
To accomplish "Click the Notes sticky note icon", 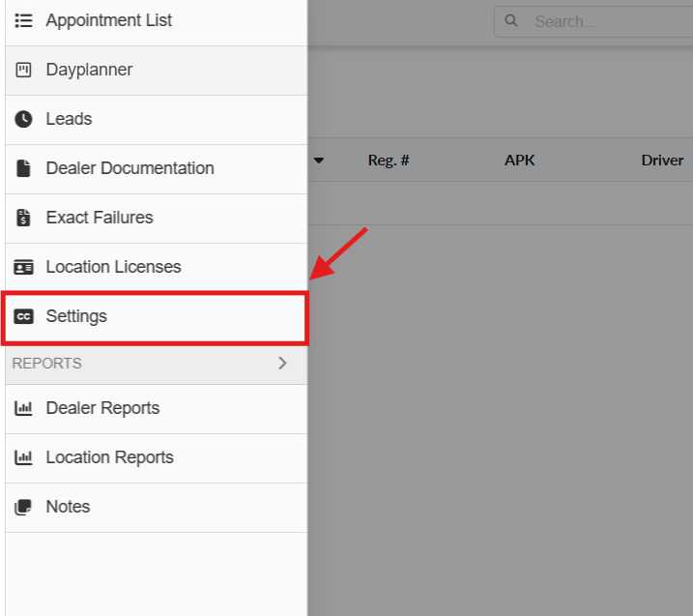I will pyautogui.click(x=24, y=507).
